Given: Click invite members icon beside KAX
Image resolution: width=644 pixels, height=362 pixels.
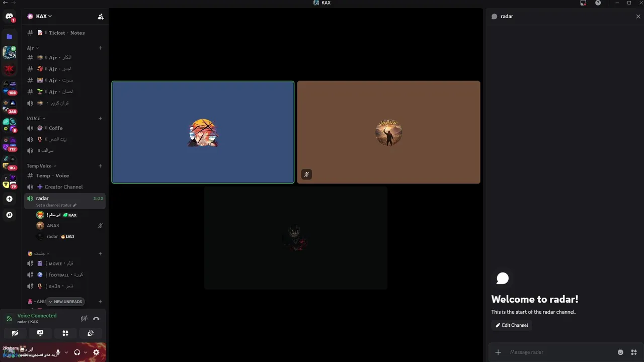Looking at the screenshot, I should click(101, 17).
